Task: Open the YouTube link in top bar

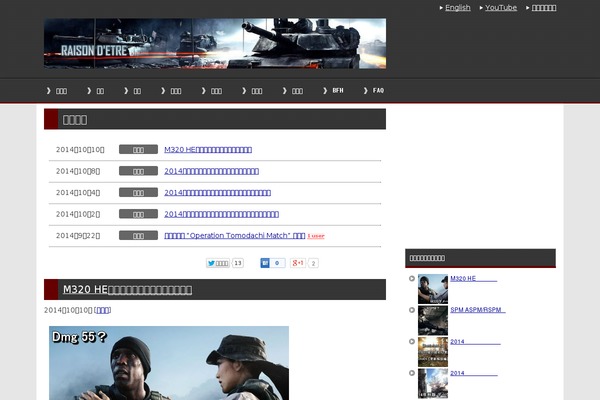Action: (501, 8)
